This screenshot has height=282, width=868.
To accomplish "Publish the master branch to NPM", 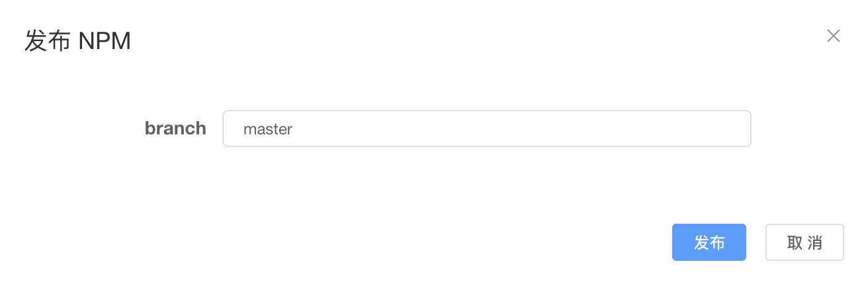I will tap(709, 242).
